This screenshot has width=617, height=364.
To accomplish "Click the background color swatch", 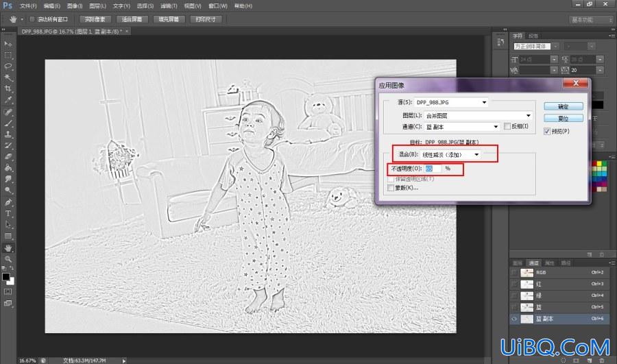I will [12, 281].
